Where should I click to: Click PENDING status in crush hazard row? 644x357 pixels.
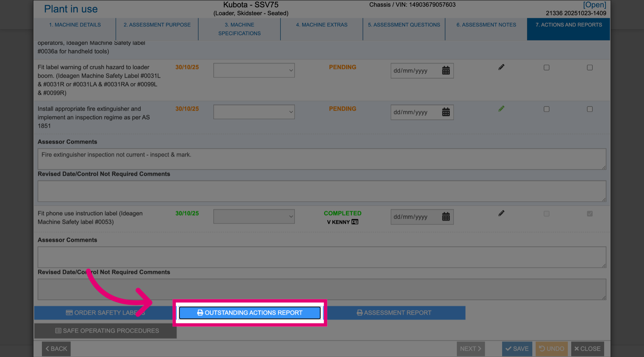(342, 67)
